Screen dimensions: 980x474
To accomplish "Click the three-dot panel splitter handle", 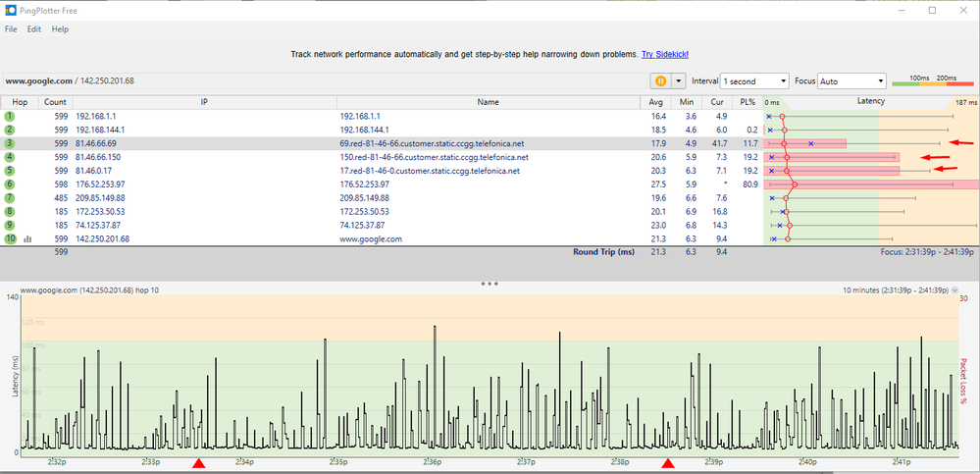I will (490, 283).
